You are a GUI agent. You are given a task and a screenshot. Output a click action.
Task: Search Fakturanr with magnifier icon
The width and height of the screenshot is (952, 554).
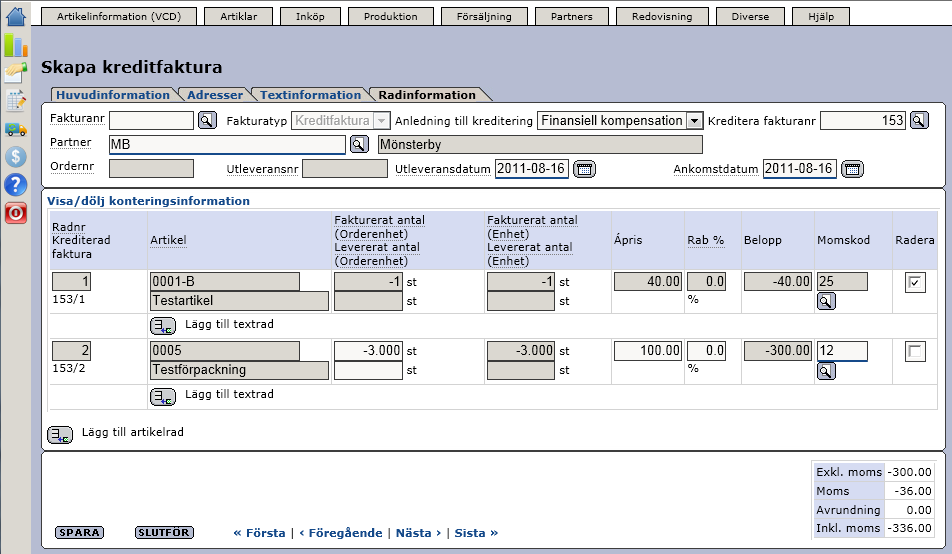coord(207,120)
